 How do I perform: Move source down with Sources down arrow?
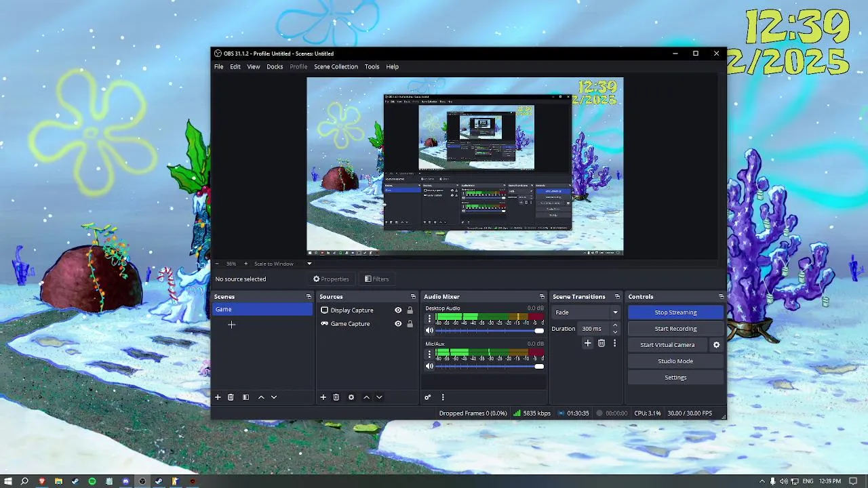[379, 397]
